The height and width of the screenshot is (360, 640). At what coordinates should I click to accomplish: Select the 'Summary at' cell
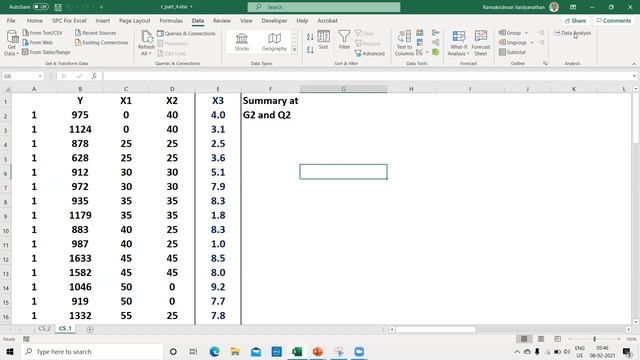pyautogui.click(x=270, y=101)
